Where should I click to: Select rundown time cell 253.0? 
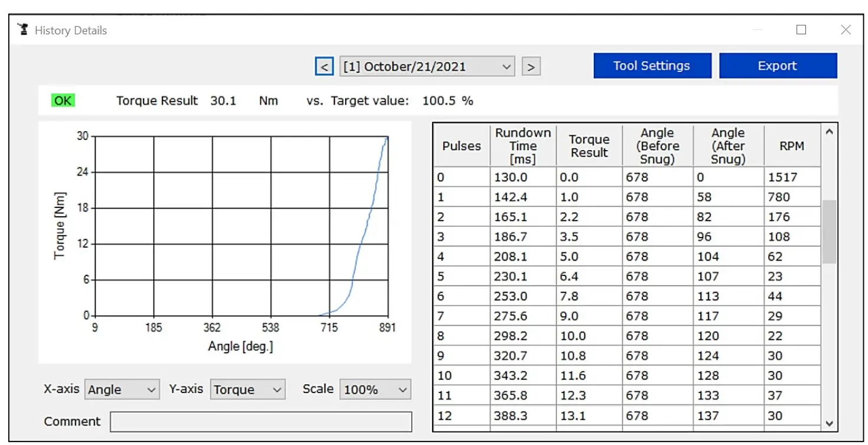tap(523, 296)
